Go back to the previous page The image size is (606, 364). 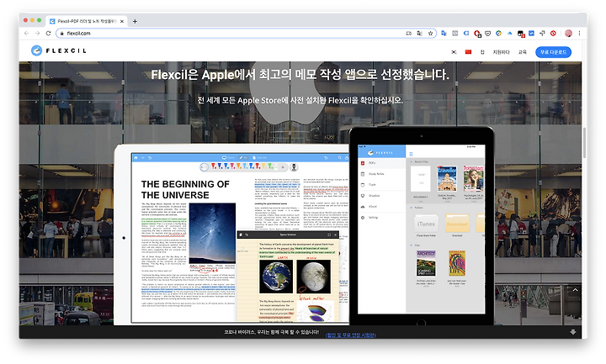click(x=26, y=33)
